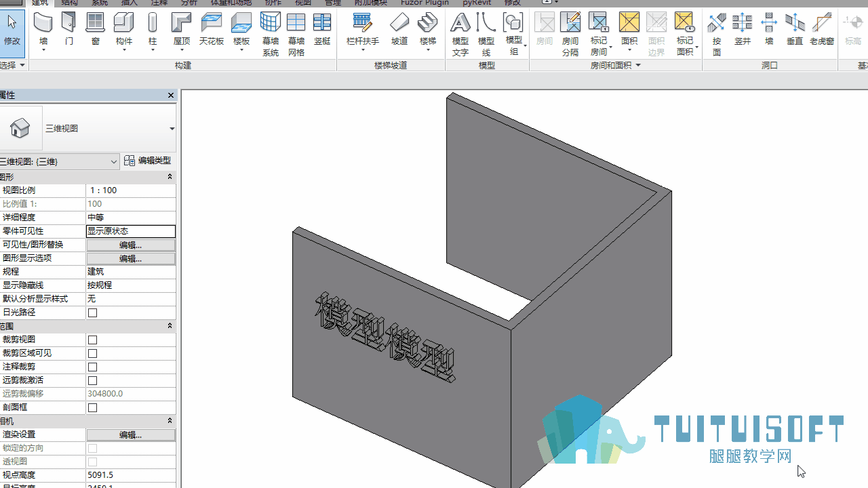Expand the 三维视图: (三维) view dropdown
This screenshot has width=868, height=488.
[60, 161]
